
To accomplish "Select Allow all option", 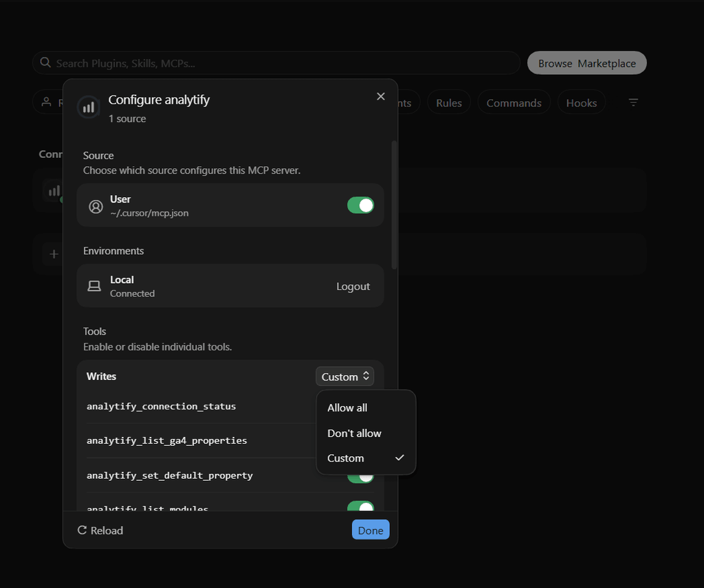I will point(366,408).
